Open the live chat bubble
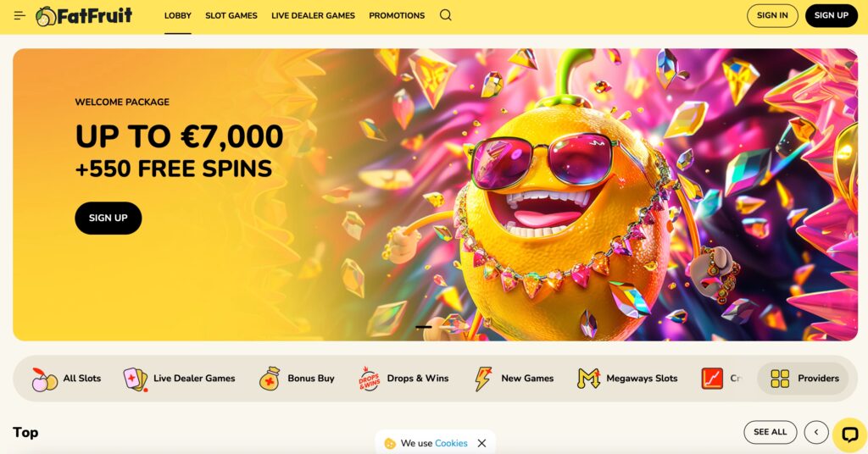This screenshot has width=868, height=454. [849, 435]
